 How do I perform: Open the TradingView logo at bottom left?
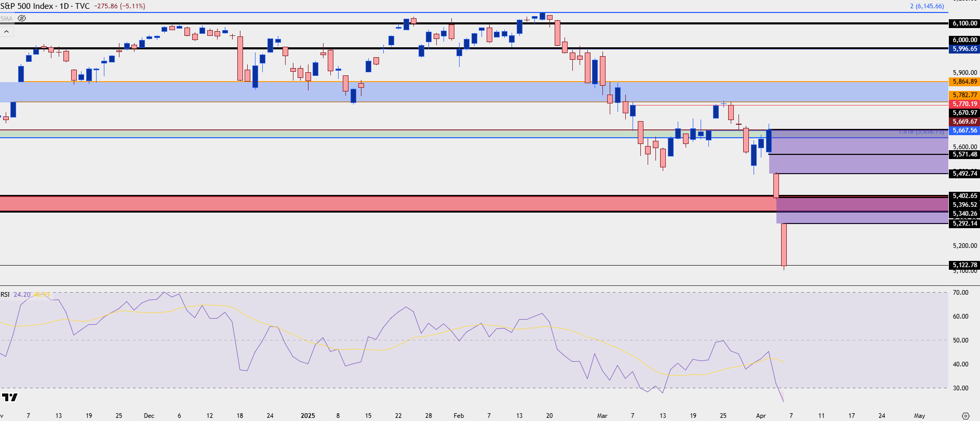(x=9, y=398)
